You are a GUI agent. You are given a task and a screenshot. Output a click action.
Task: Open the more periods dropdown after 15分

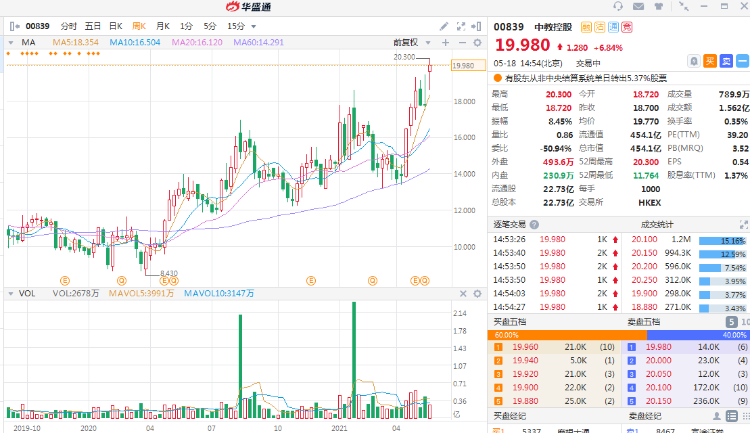point(254,27)
